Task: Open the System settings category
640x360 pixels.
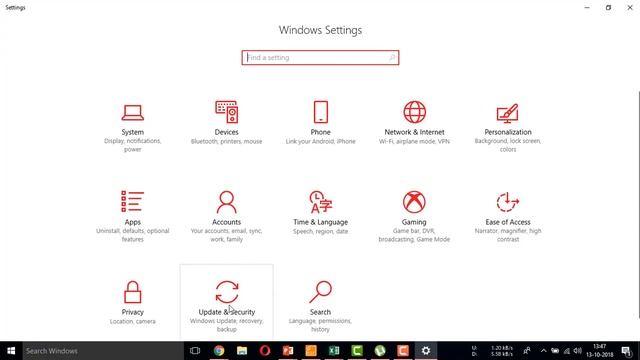Action: (x=133, y=127)
